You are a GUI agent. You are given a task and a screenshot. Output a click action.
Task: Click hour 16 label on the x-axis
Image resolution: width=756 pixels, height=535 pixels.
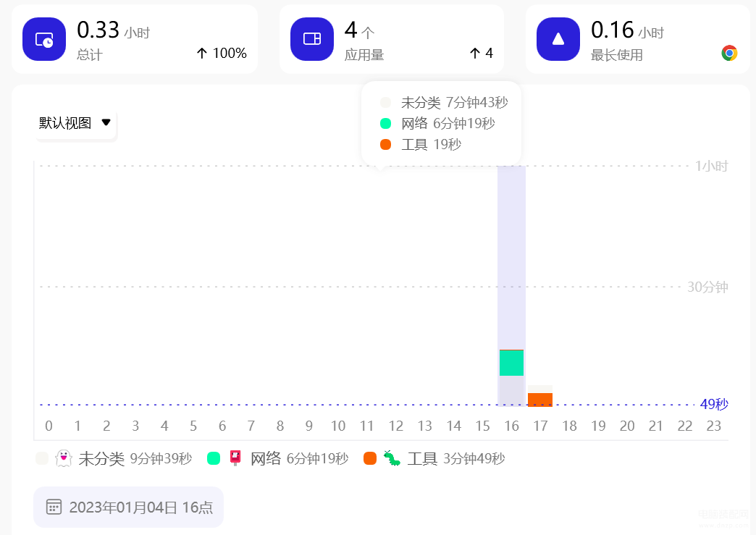coord(511,426)
